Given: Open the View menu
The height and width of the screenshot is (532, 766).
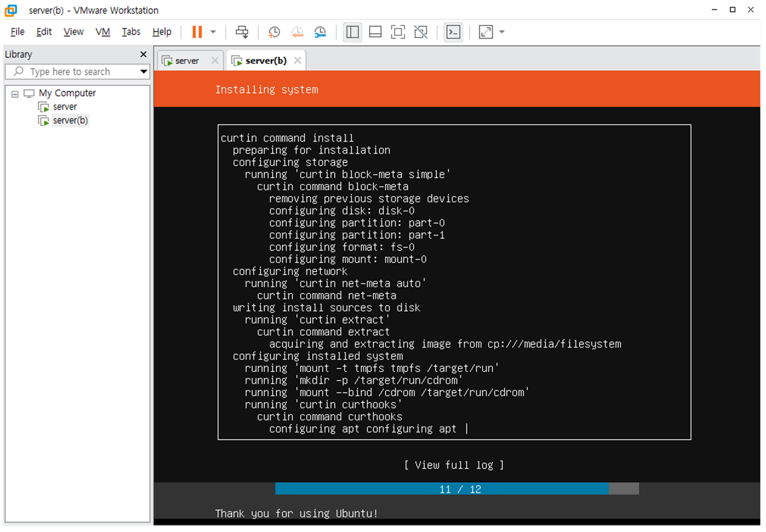Looking at the screenshot, I should [x=74, y=32].
